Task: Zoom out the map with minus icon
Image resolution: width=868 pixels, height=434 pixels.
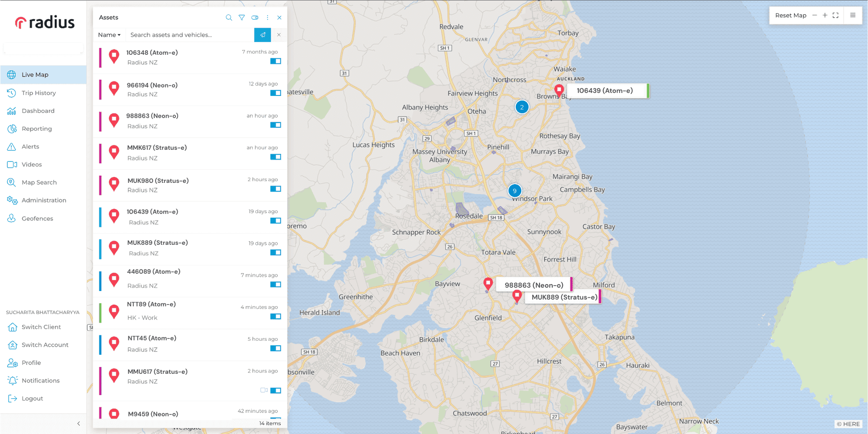Action: 815,15
